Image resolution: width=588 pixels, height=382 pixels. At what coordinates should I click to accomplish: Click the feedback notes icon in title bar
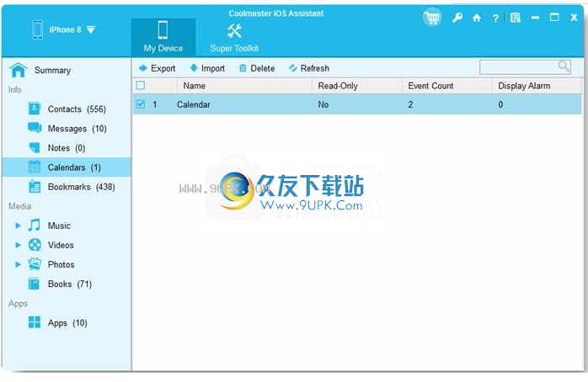coord(516,18)
